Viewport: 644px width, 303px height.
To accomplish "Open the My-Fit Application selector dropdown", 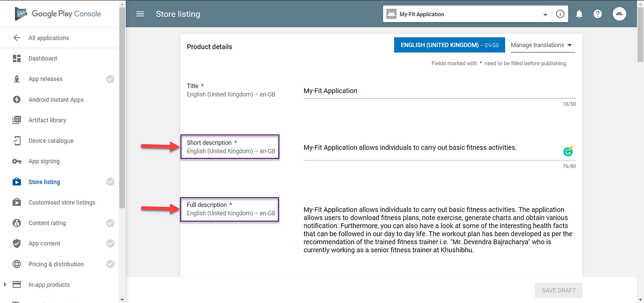I will click(x=545, y=14).
